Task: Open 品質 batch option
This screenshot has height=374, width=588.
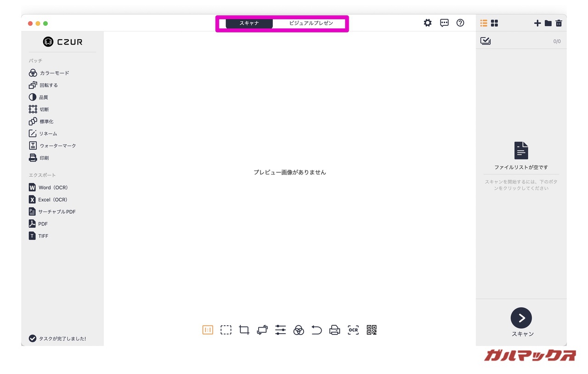Action: coord(39,97)
